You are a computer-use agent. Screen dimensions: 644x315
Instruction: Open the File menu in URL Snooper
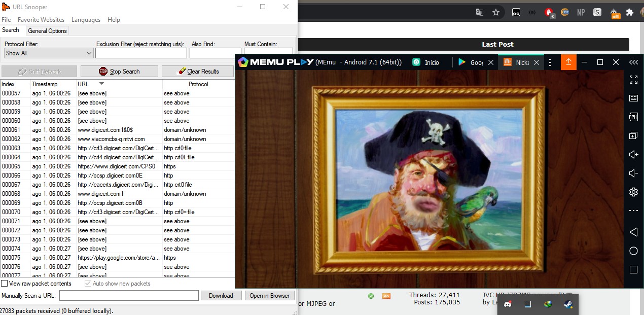tap(6, 20)
